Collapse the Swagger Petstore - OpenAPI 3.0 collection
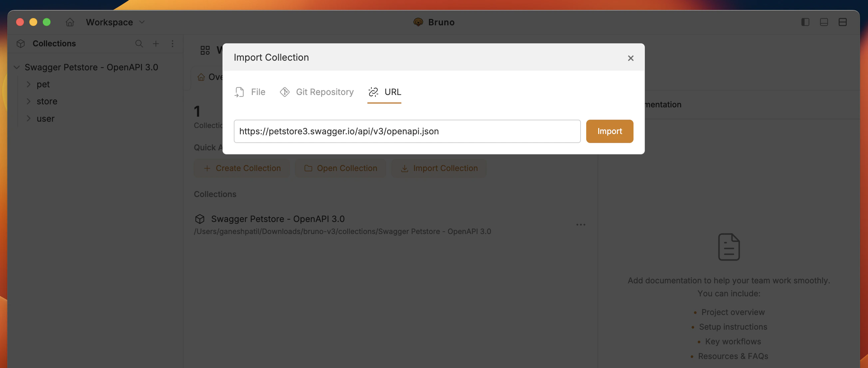Viewport: 868px width, 368px height. click(x=16, y=67)
